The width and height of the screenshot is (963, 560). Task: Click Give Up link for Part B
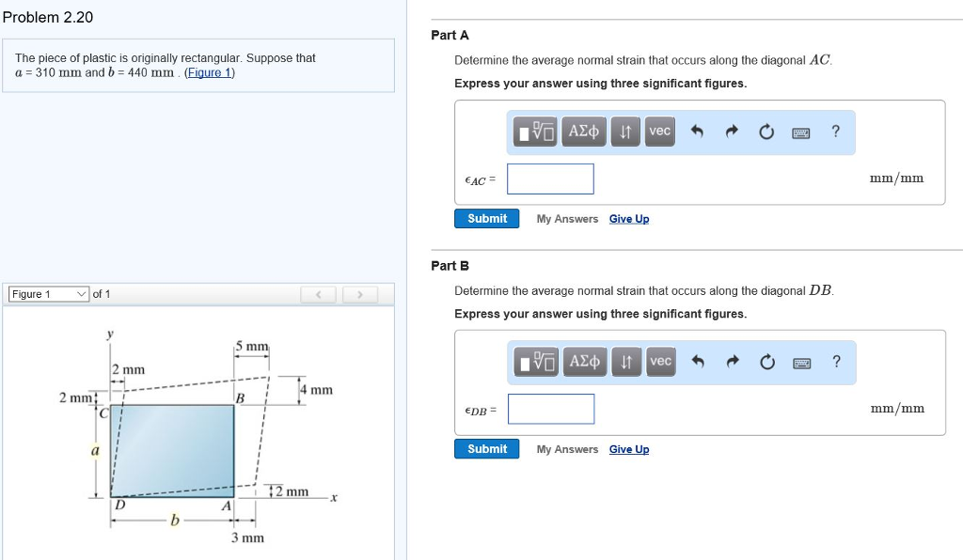tap(629, 449)
